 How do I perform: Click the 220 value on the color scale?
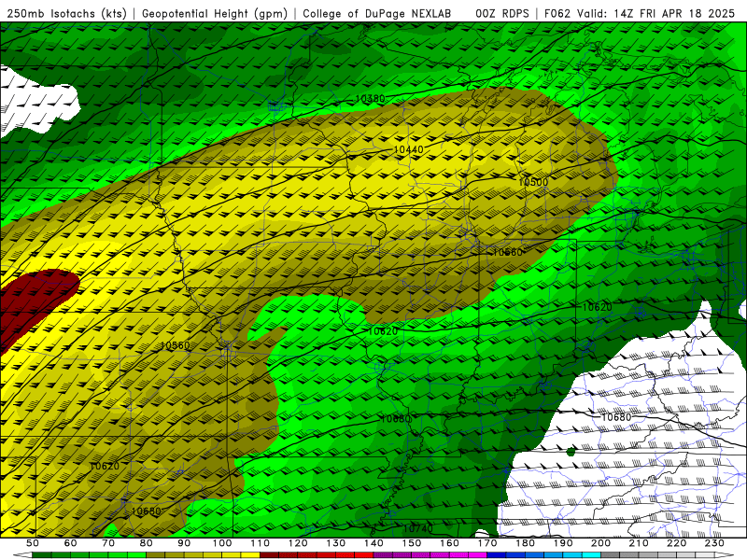676,543
